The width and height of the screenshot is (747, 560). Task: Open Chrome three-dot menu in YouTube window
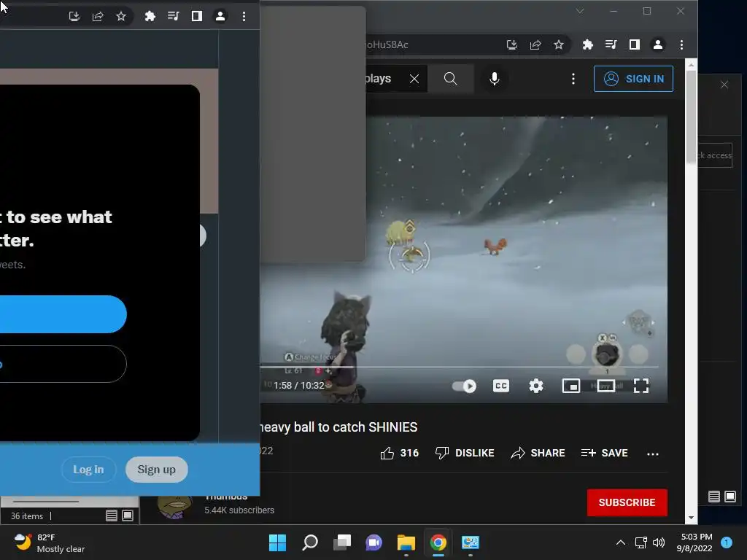(682, 44)
